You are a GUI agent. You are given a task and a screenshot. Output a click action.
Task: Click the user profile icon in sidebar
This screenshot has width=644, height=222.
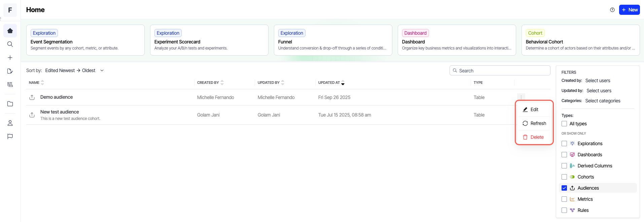pos(10,123)
